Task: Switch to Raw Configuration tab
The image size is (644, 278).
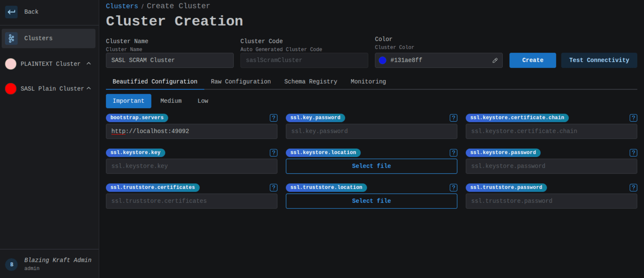Action: coord(241,82)
